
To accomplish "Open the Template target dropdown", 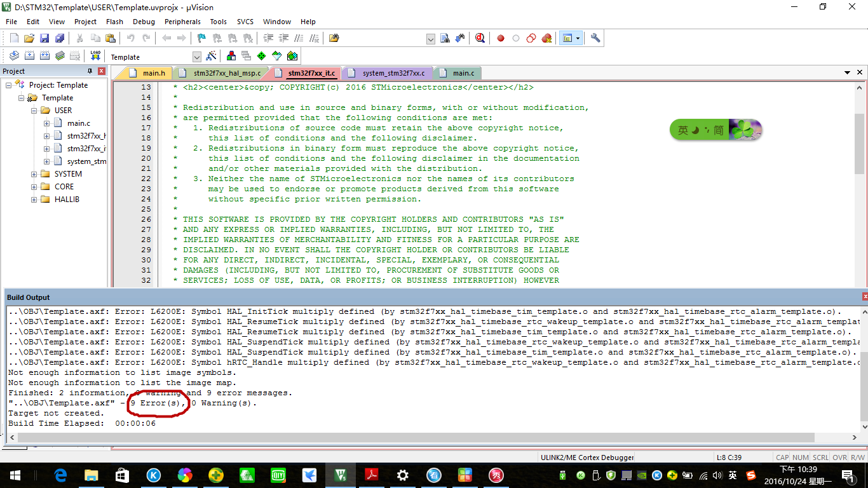I will 196,57.
